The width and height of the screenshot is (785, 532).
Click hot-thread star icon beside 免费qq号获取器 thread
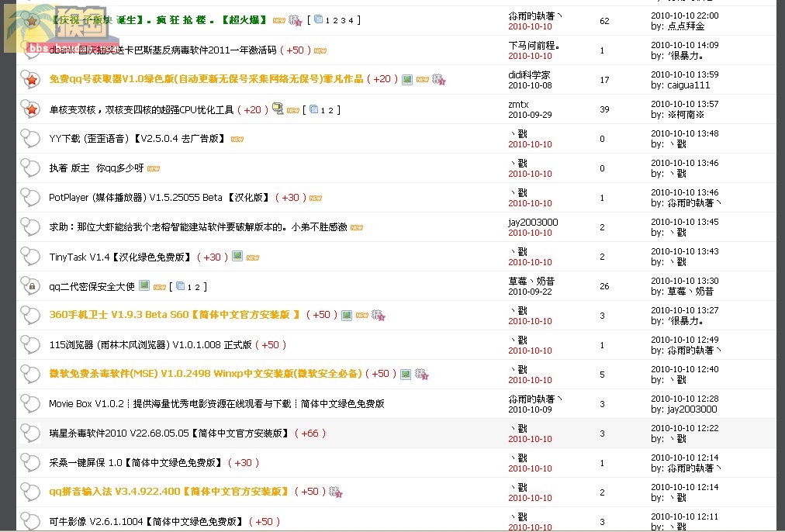pos(30,80)
